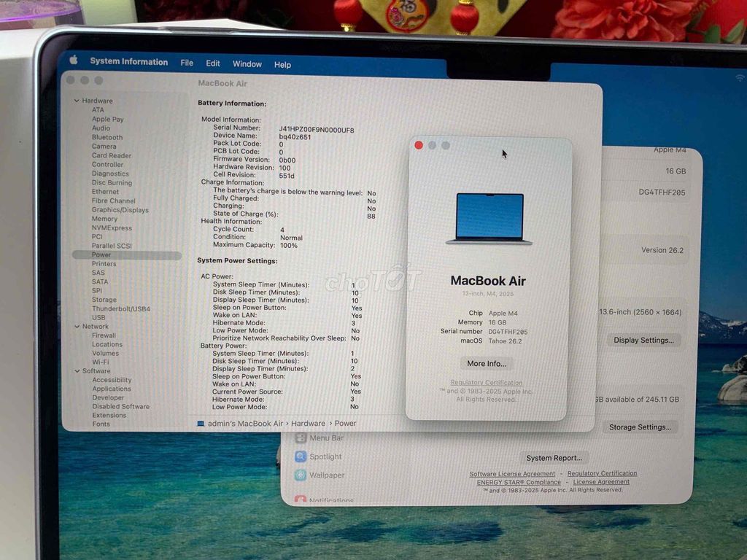The image size is (747, 560).
Task: Open Display Settings... in System Settings
Action: tap(643, 340)
